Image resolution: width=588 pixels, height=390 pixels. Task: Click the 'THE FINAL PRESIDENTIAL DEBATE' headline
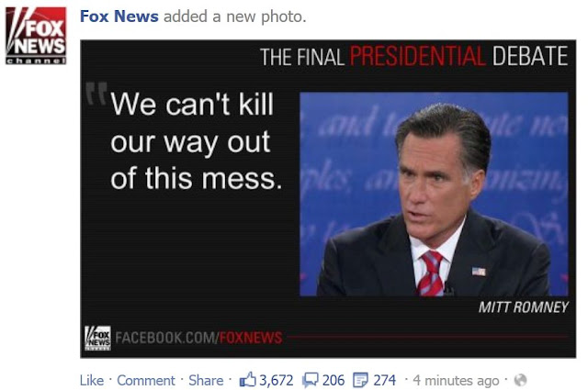tap(414, 57)
